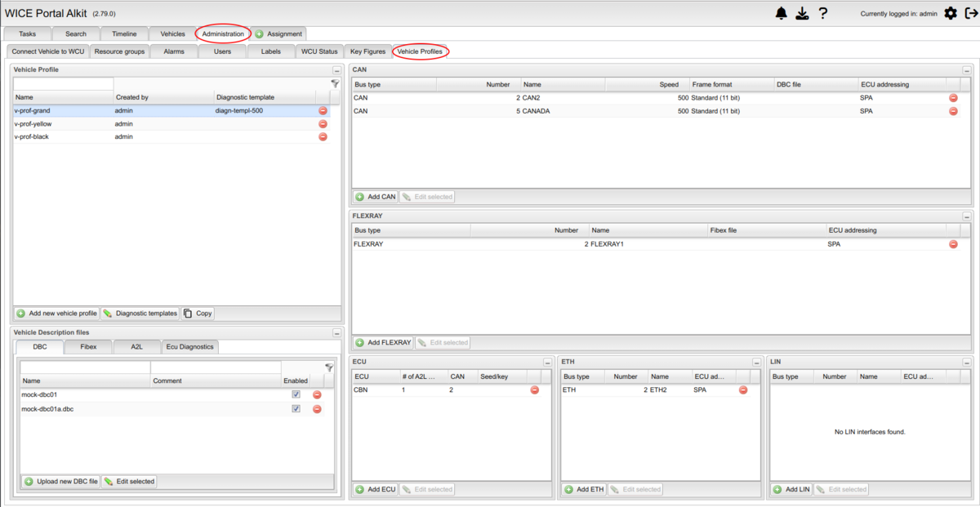Toggle Enabled checkbox for mock-dbc01a.dbc
Viewport: 980px width, 507px height.
coord(296,408)
